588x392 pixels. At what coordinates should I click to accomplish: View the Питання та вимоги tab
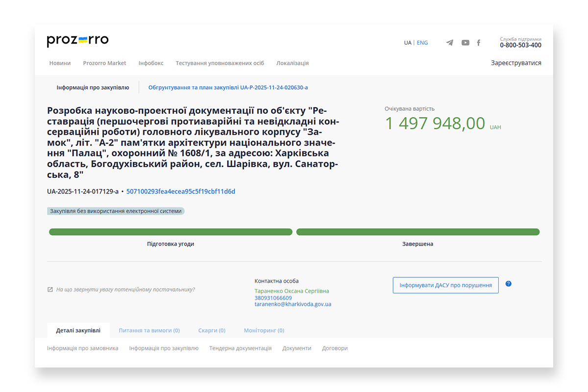(149, 330)
